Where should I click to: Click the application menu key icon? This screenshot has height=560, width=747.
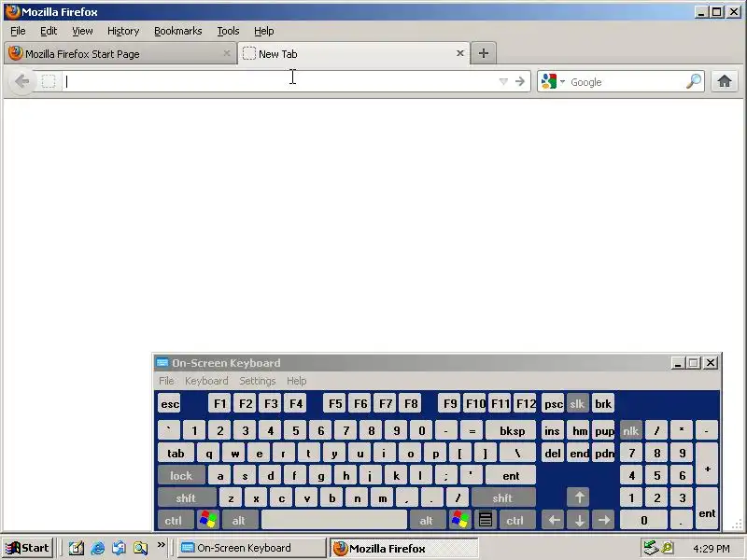485,521
